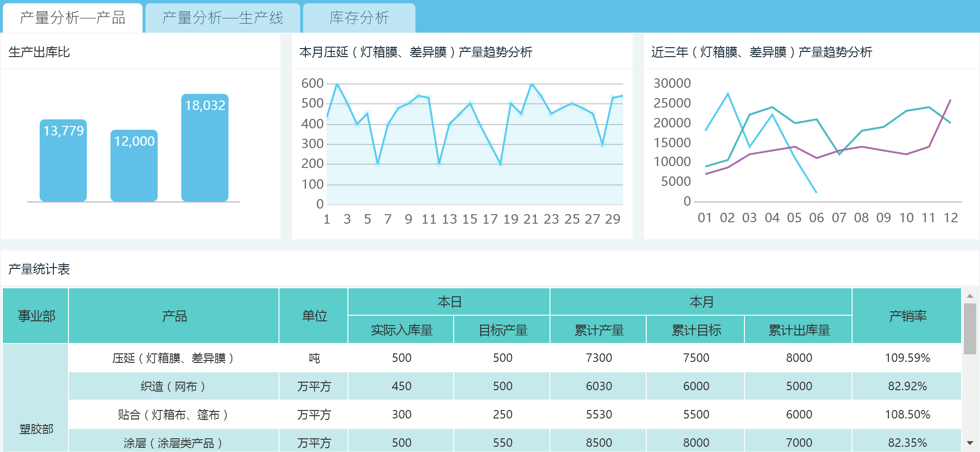Switch to the 产量分析—生产线 tab

223,18
